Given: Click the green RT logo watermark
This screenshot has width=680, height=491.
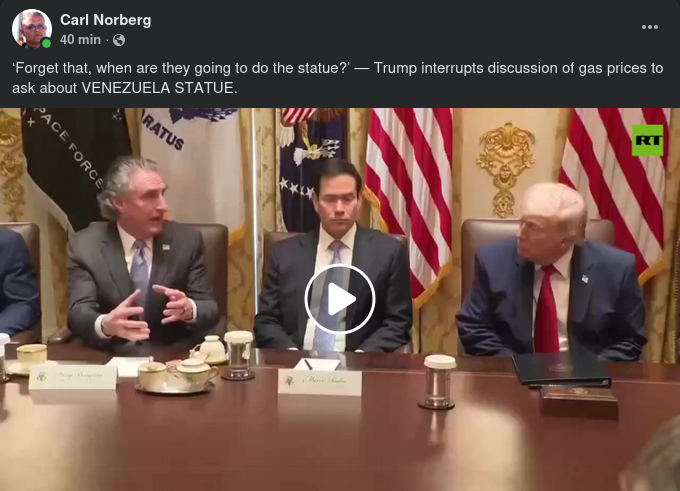Looking at the screenshot, I should click(x=647, y=140).
